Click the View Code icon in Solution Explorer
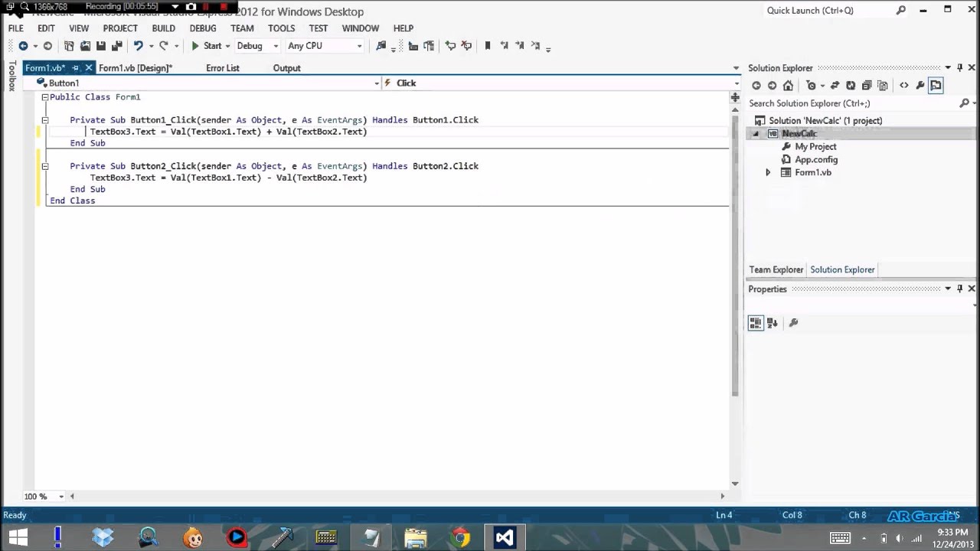 904,86
